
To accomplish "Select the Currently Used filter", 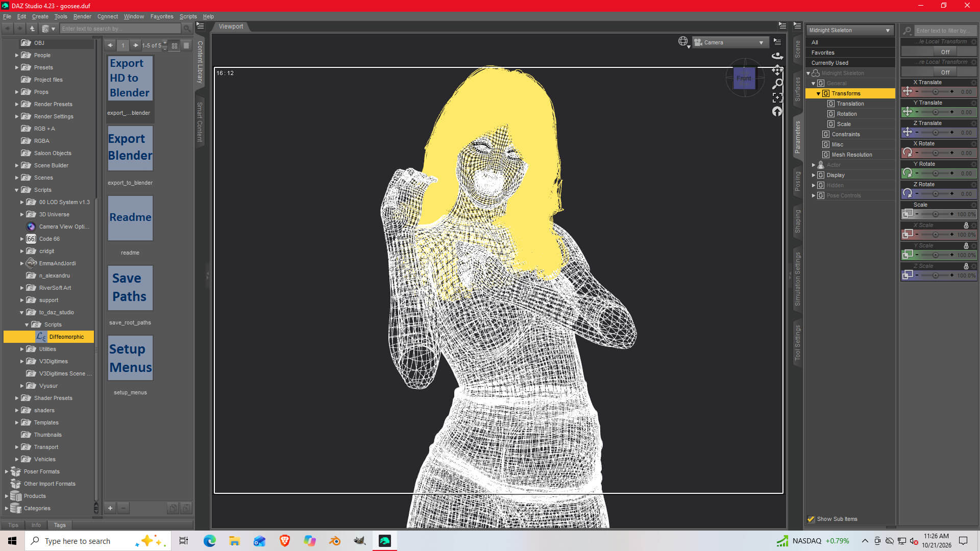I will click(x=850, y=63).
